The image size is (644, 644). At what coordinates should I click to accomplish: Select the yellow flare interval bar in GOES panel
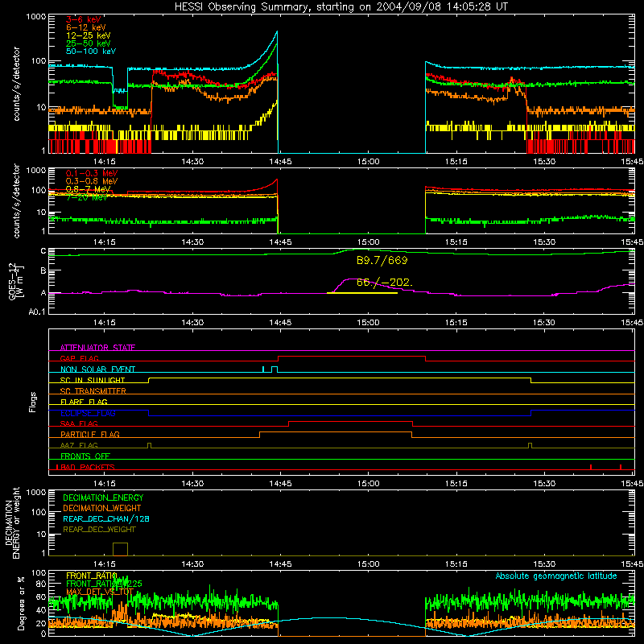(x=361, y=293)
